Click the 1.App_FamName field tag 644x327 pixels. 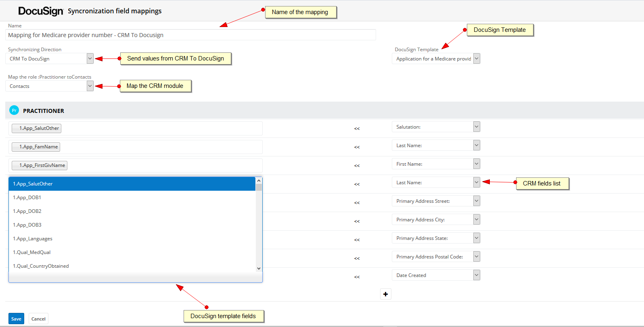(x=36, y=147)
